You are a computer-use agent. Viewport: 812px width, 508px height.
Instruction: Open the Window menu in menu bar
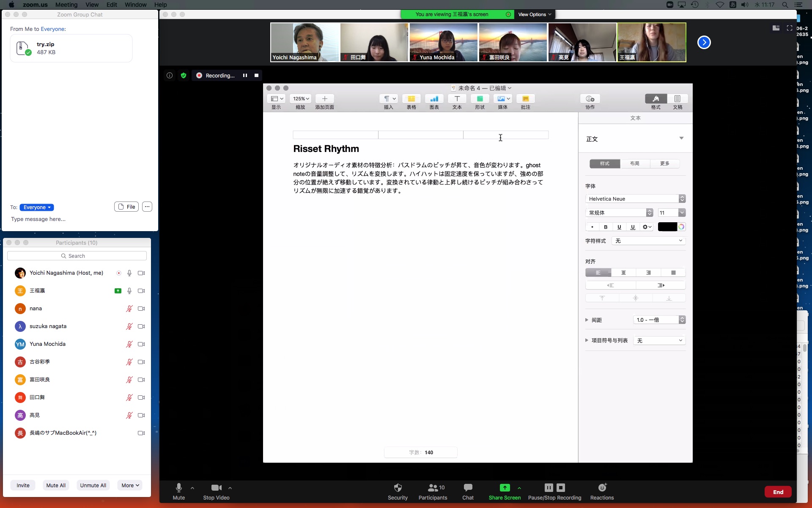[135, 5]
